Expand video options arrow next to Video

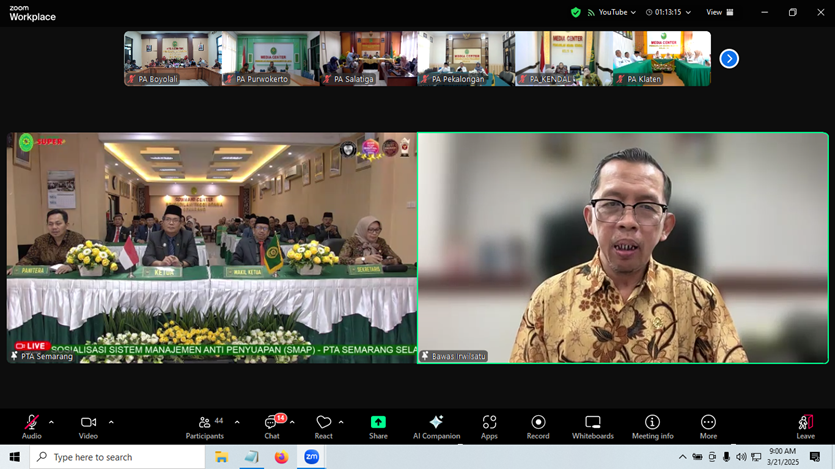(111, 422)
